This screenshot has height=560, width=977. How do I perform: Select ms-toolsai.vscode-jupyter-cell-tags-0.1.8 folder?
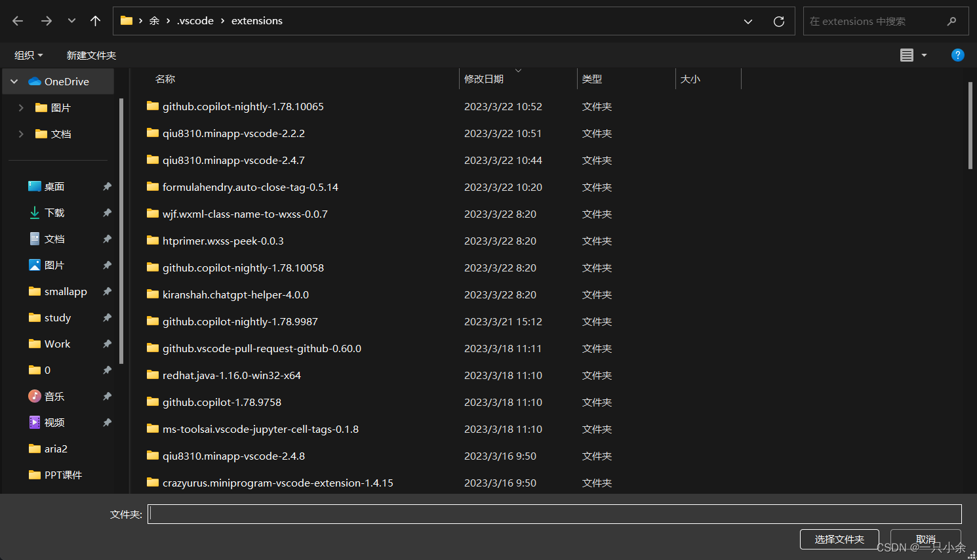[x=260, y=429]
